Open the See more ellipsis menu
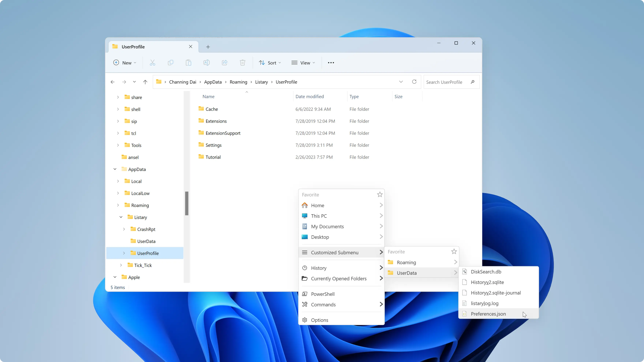The image size is (644, 362). [331, 63]
